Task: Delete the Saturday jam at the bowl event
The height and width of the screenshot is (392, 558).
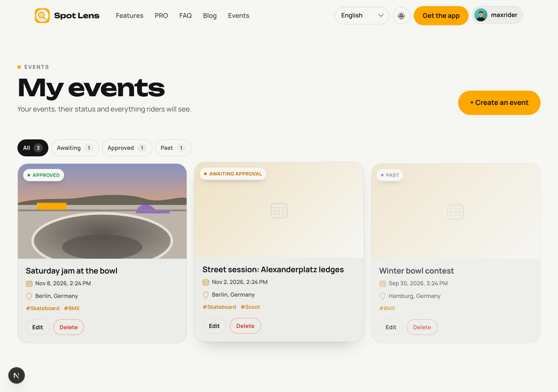Action: [x=69, y=327]
